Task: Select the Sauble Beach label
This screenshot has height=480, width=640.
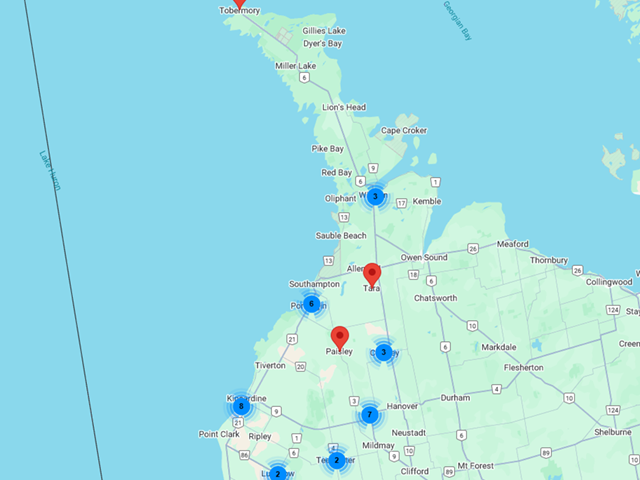Action: (341, 236)
